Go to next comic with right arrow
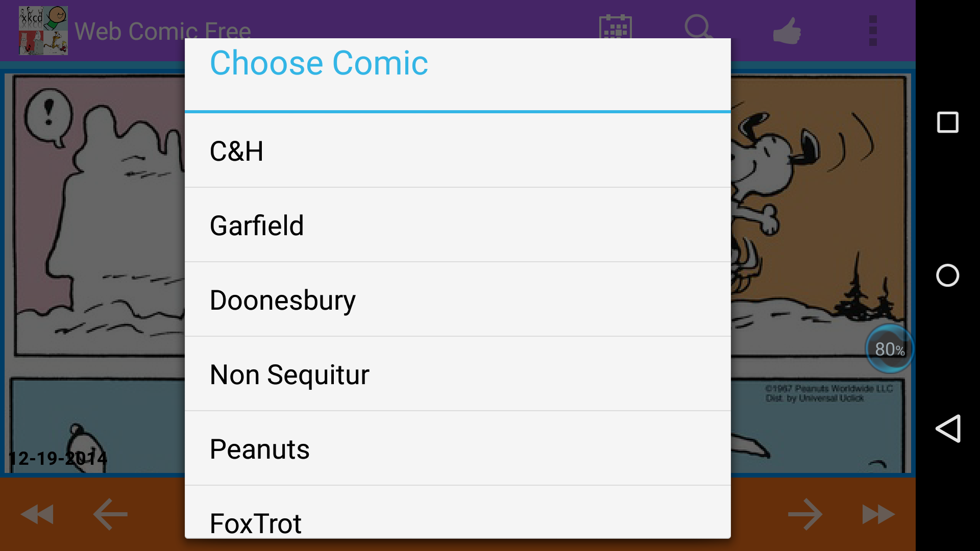Viewport: 980px width, 551px height. [x=805, y=514]
